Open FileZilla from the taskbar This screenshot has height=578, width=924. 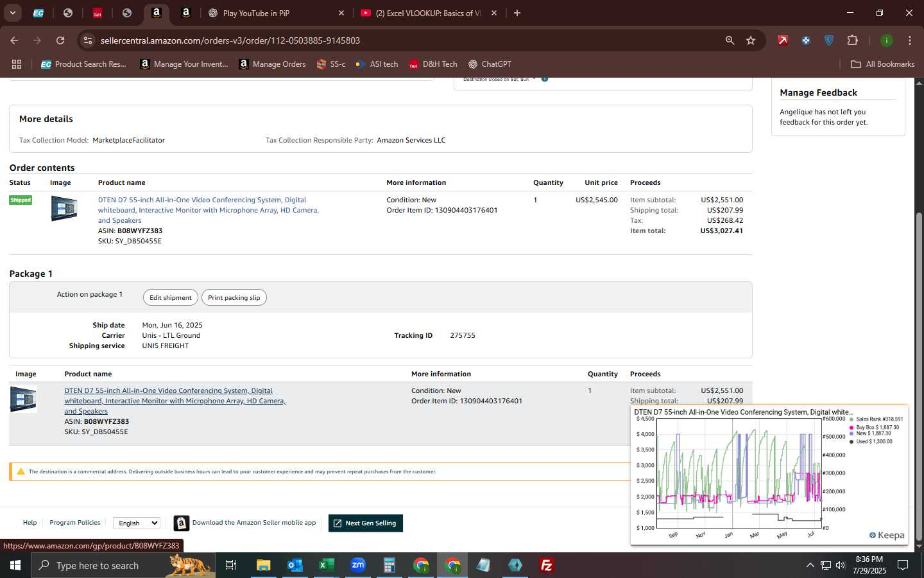547,565
